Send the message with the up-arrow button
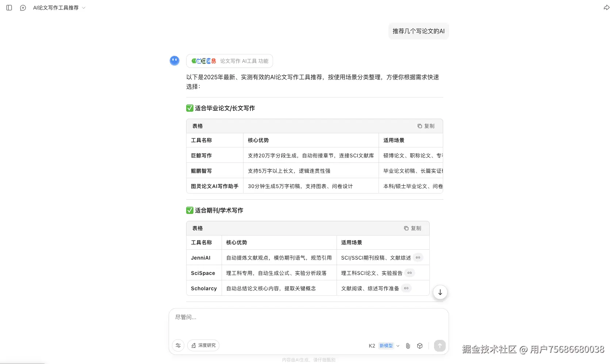Screen dimensions: 614x364 pos(440,346)
